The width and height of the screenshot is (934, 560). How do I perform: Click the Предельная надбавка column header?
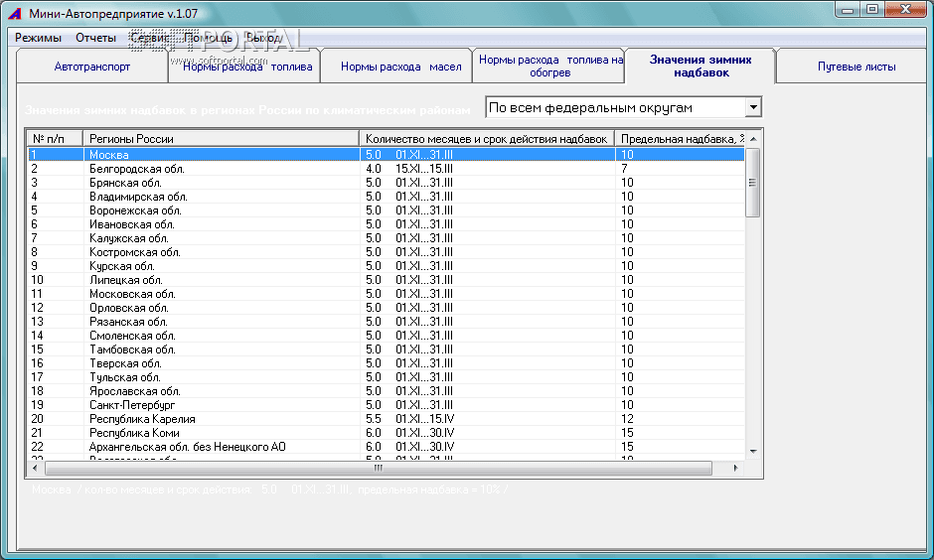[x=680, y=139]
